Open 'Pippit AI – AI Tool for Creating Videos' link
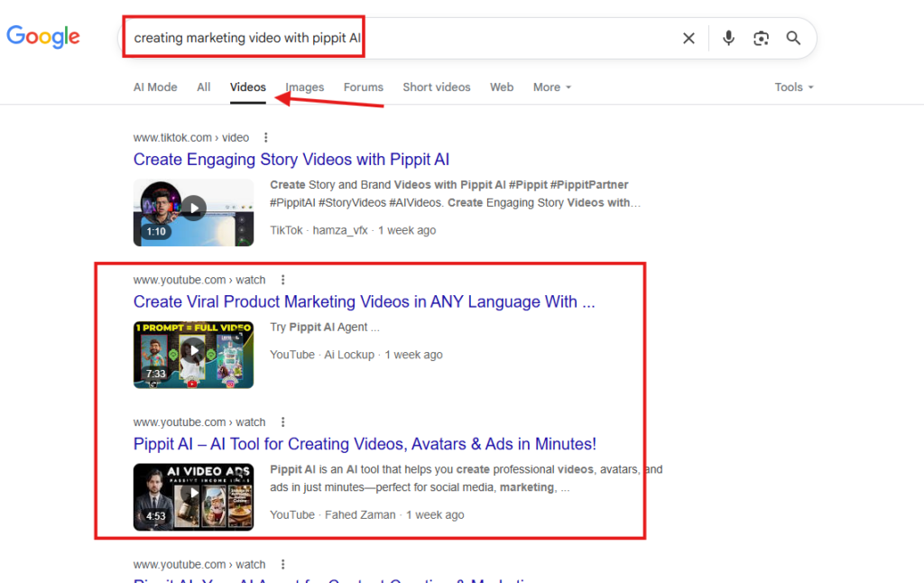Image resolution: width=924 pixels, height=583 pixels. pos(365,444)
